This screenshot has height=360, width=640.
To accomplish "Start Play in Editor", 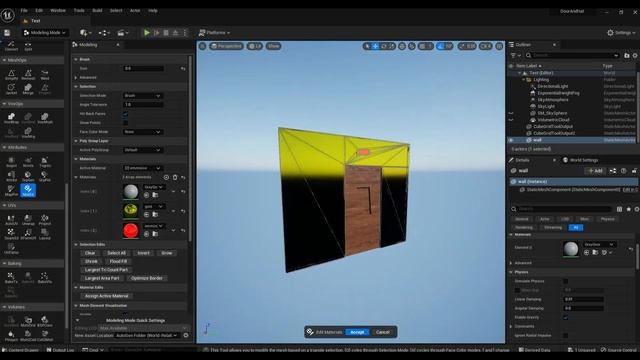I will [147, 33].
